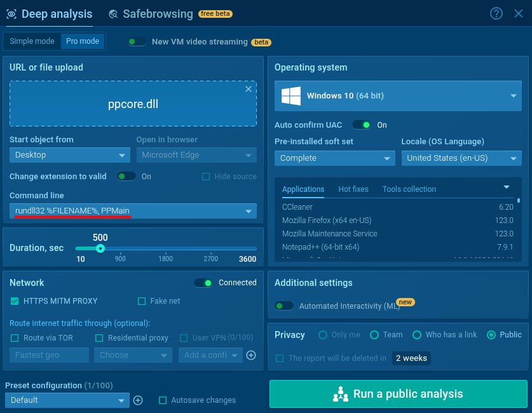Select Team privacy option

pos(374,335)
